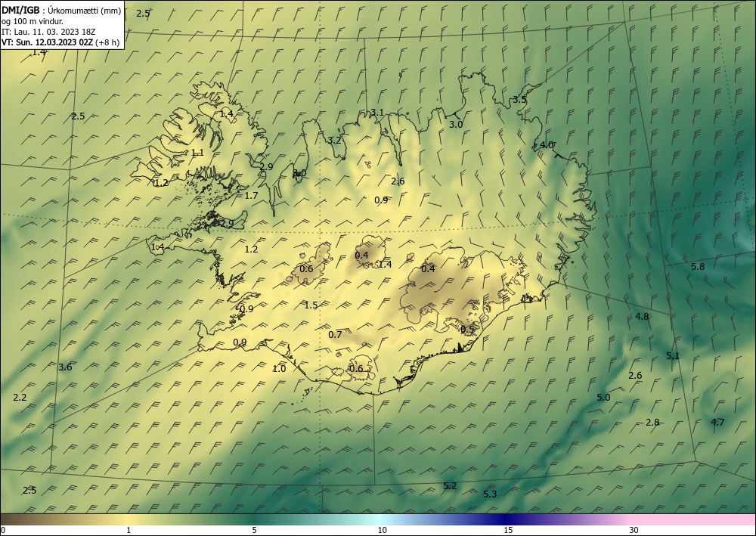The width and height of the screenshot is (756, 536).
Task: Click the 3.1 value on the map
Action: click(x=377, y=113)
